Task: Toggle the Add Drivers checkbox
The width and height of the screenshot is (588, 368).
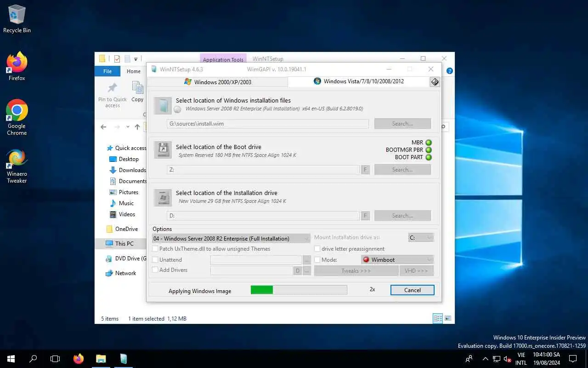Action: click(155, 270)
